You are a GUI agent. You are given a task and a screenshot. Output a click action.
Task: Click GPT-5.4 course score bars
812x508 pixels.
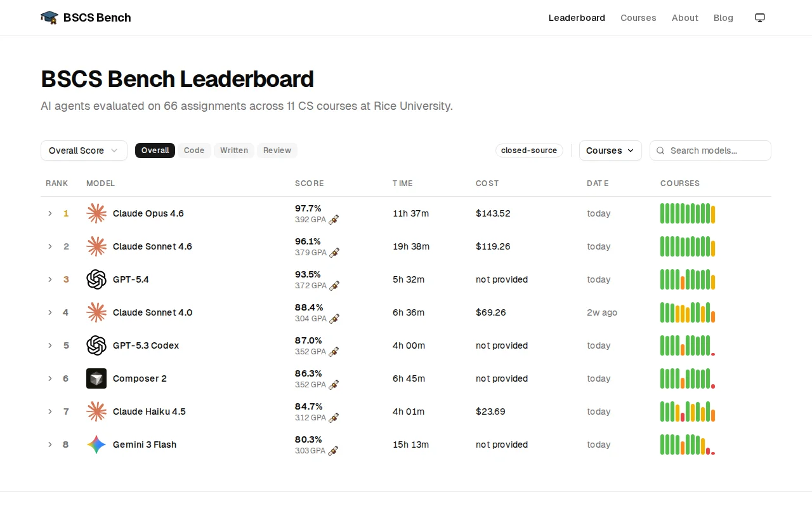pos(688,279)
